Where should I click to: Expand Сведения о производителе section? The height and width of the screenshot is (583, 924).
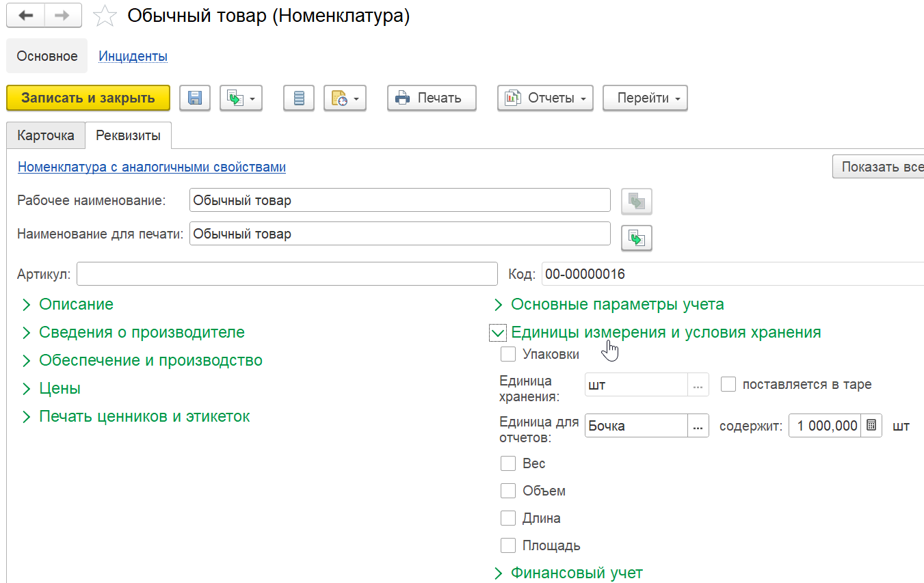click(142, 332)
